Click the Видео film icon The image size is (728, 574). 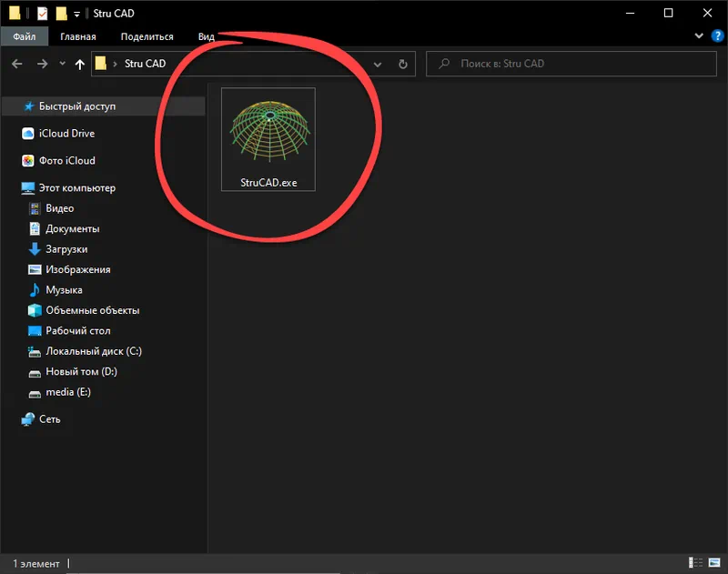[35, 209]
